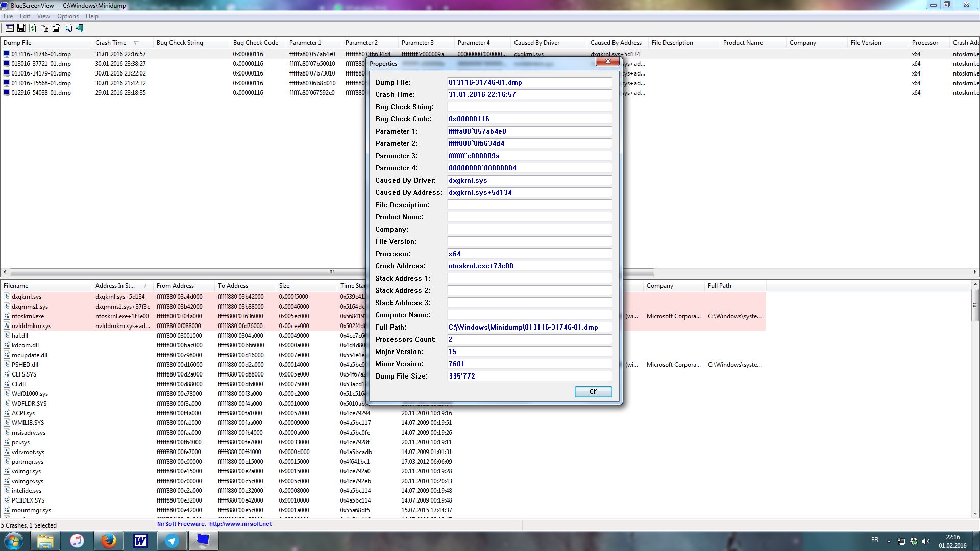Sort lower pane by the Filename column header
Viewport: 980px width, 551px height.
click(46, 286)
